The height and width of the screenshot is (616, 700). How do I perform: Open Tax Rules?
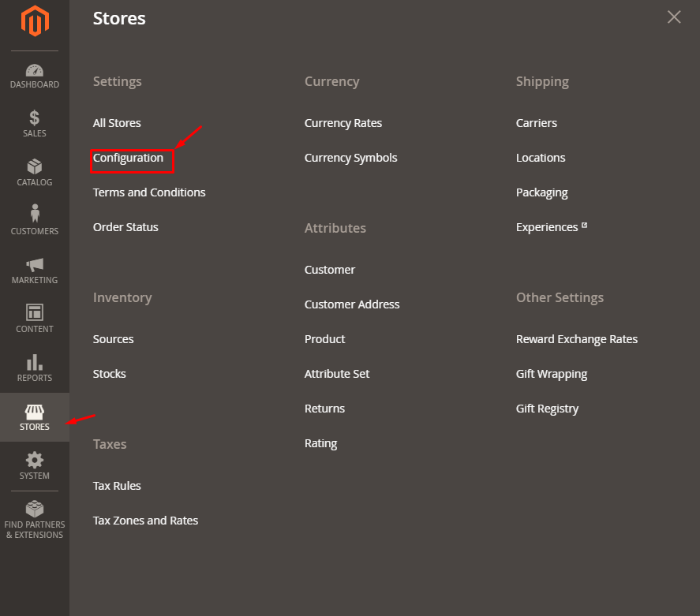click(117, 486)
